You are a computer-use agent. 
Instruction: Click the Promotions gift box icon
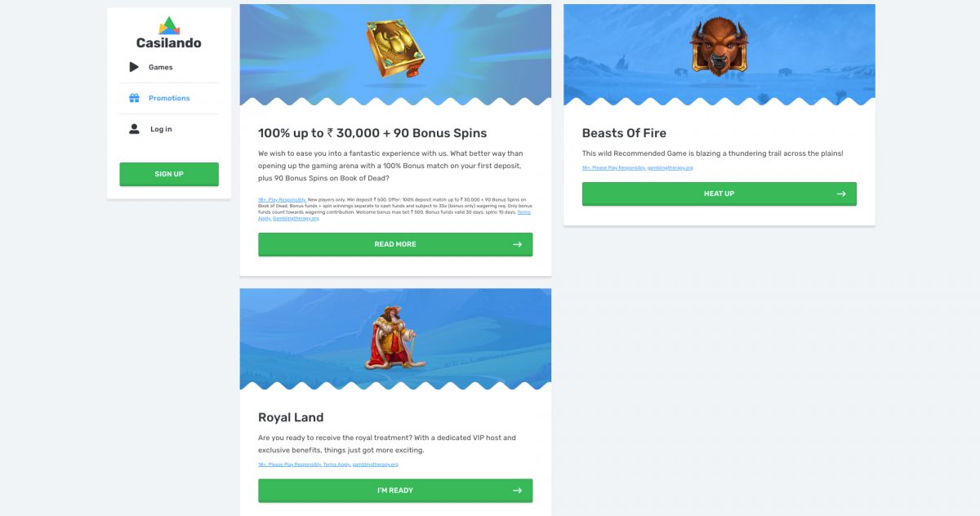[x=134, y=98]
